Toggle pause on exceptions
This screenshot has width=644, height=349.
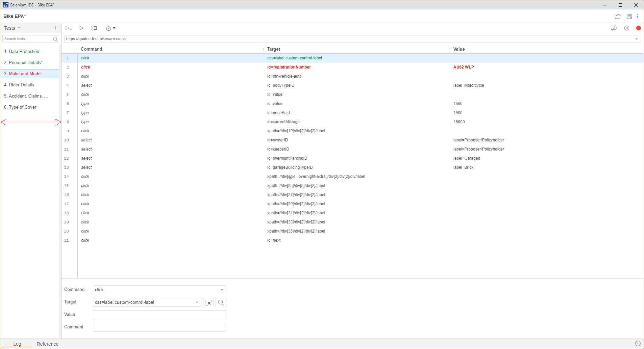click(x=627, y=28)
